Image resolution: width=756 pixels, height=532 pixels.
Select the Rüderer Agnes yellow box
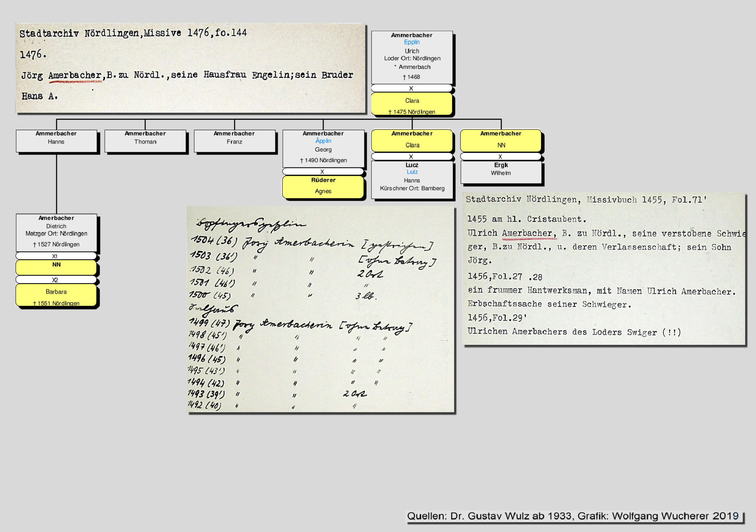tap(323, 187)
